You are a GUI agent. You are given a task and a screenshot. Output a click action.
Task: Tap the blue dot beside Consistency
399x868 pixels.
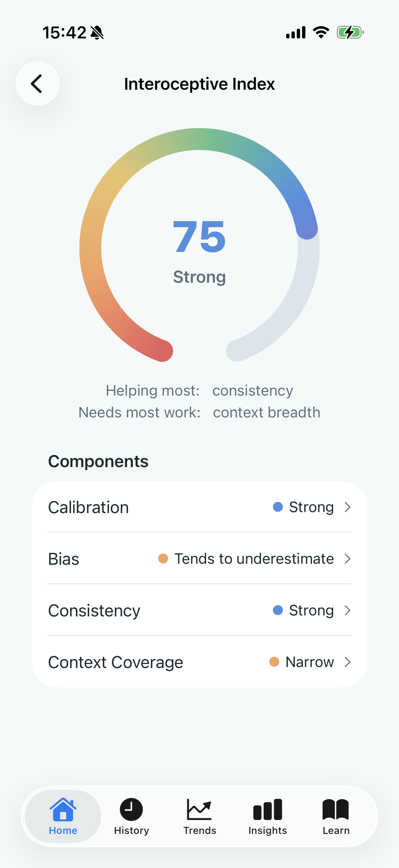click(x=278, y=610)
